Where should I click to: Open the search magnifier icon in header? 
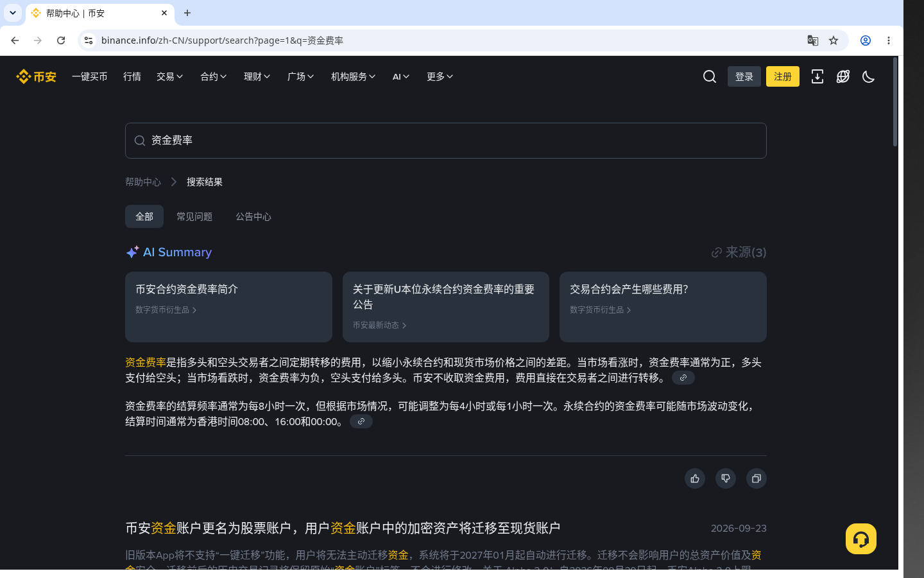pos(710,76)
